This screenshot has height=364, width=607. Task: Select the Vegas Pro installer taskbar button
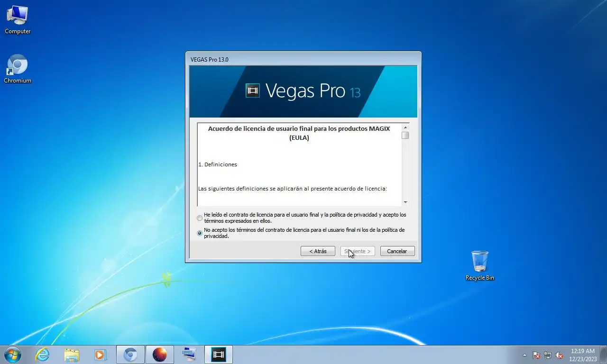coord(219,355)
